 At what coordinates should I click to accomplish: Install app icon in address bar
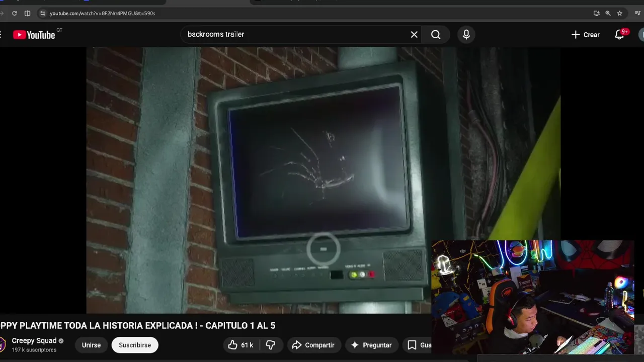tap(596, 13)
